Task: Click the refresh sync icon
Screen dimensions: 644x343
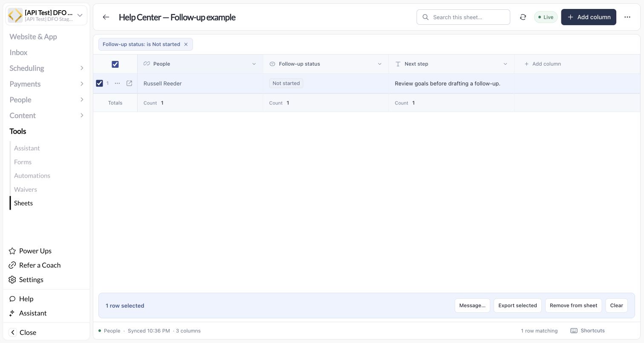Action: [x=523, y=17]
